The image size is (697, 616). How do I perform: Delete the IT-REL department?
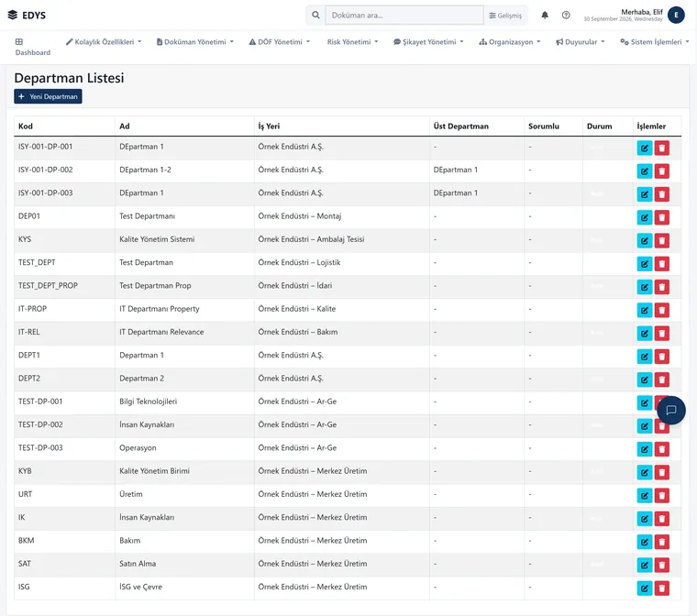(x=661, y=334)
